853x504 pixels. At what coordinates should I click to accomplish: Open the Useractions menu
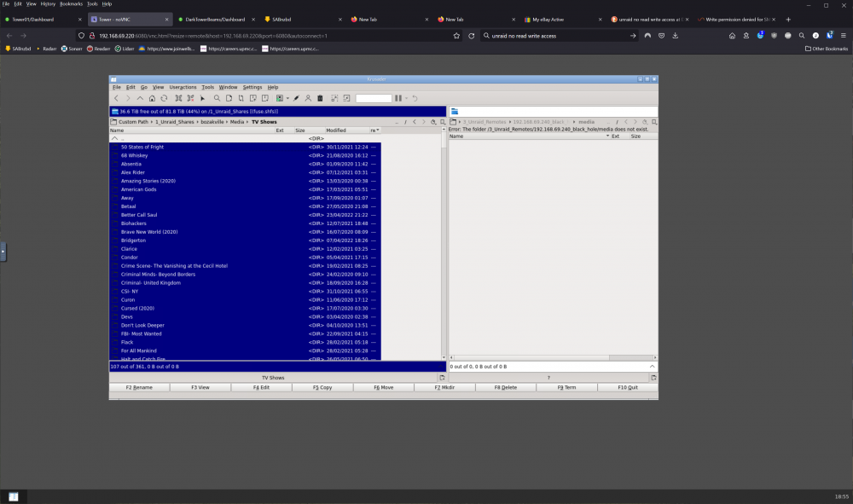(x=183, y=87)
